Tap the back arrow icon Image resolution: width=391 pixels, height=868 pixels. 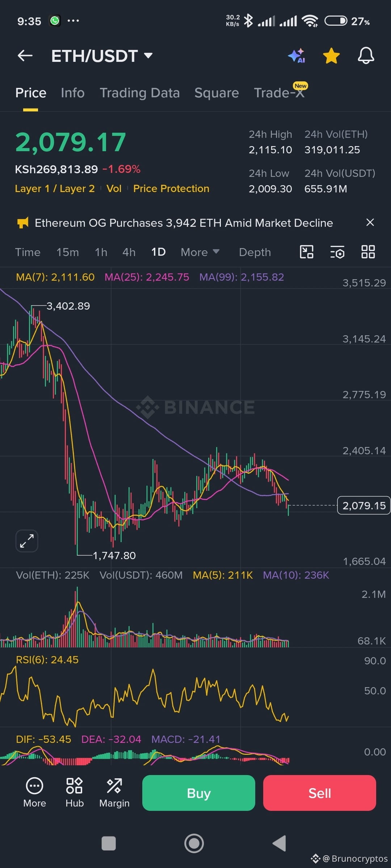coord(25,56)
